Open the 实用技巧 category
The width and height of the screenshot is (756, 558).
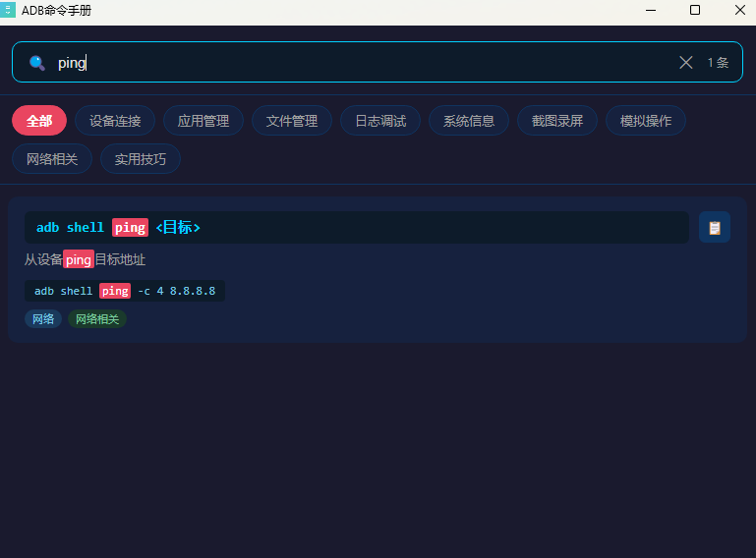[141, 159]
